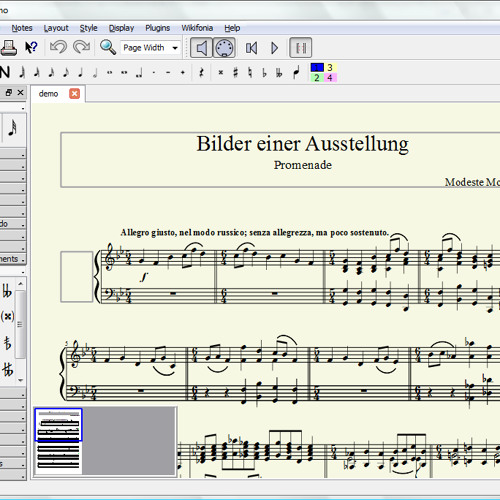Click the Undo arrow

coord(58,48)
